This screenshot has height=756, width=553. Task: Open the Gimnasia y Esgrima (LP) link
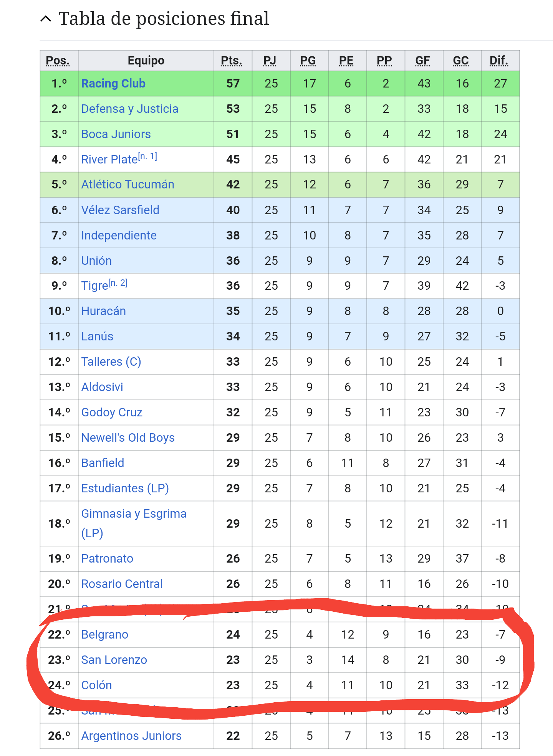pos(134,523)
